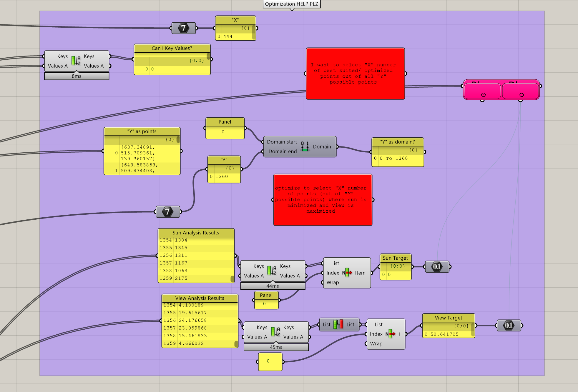
Task: Click the right half of pink component
Action: click(520, 91)
